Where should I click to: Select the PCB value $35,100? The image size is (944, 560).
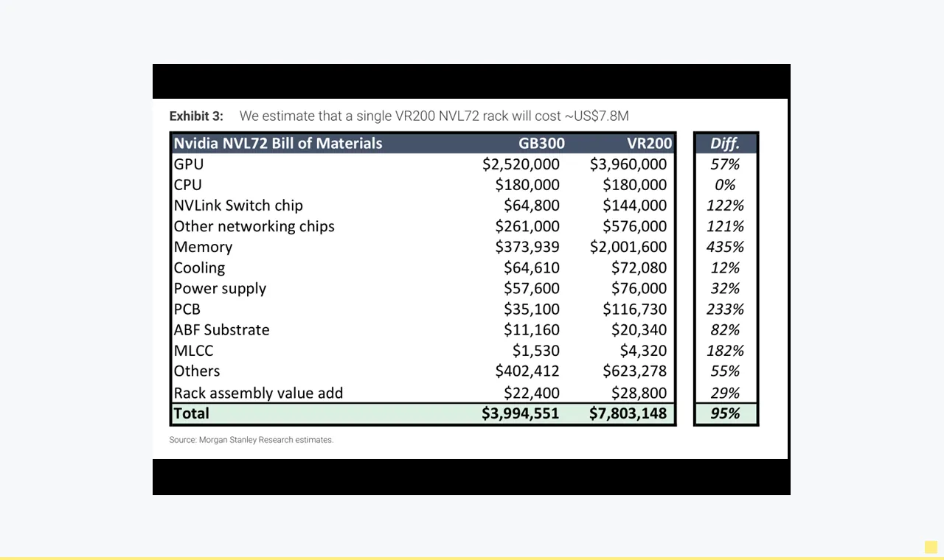tap(532, 309)
